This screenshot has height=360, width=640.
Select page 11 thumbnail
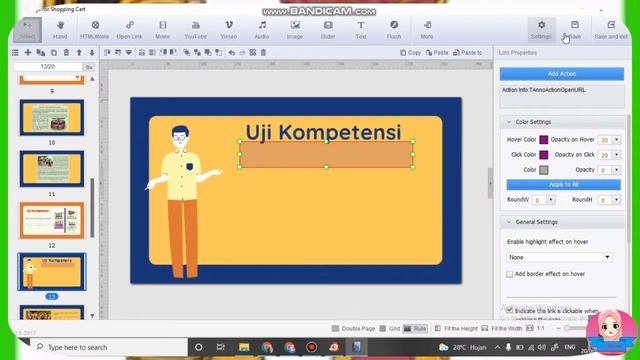coord(52,169)
